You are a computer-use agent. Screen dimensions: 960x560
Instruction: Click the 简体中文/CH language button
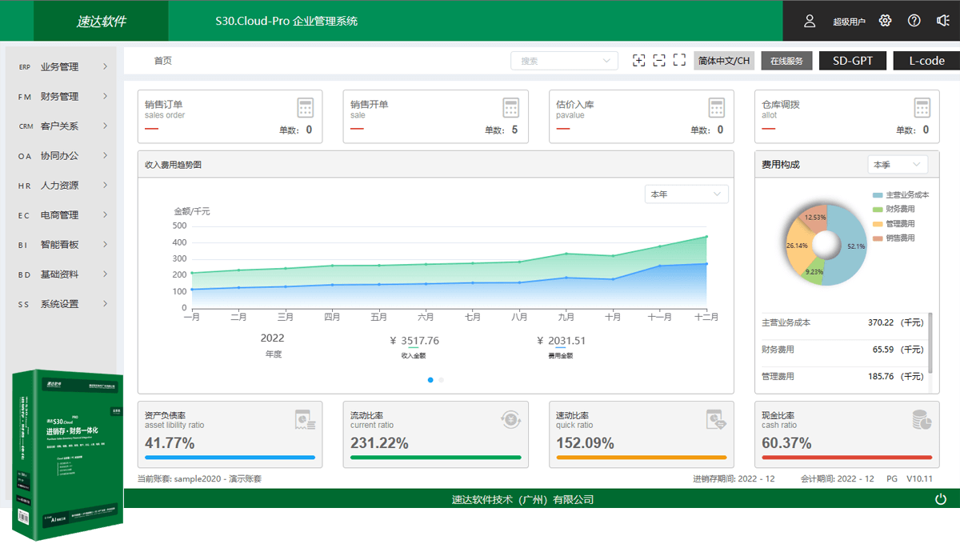724,61
